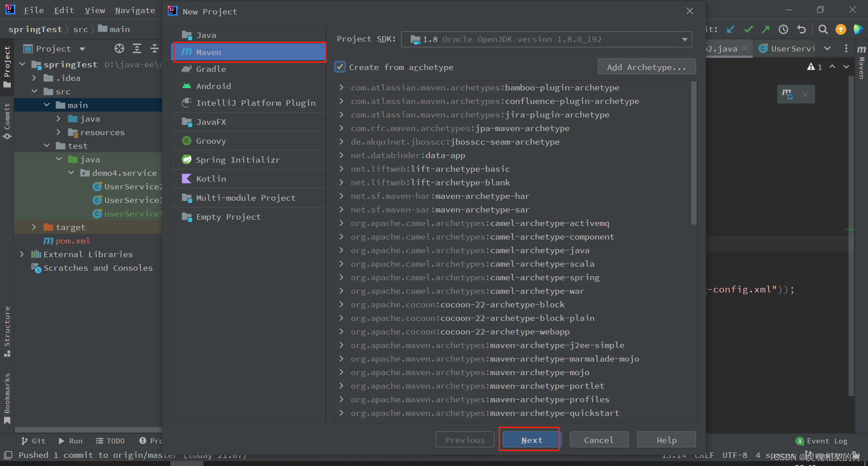This screenshot has height=466, width=868.
Task: Select maven-archetype-portlet row
Action: (513, 386)
